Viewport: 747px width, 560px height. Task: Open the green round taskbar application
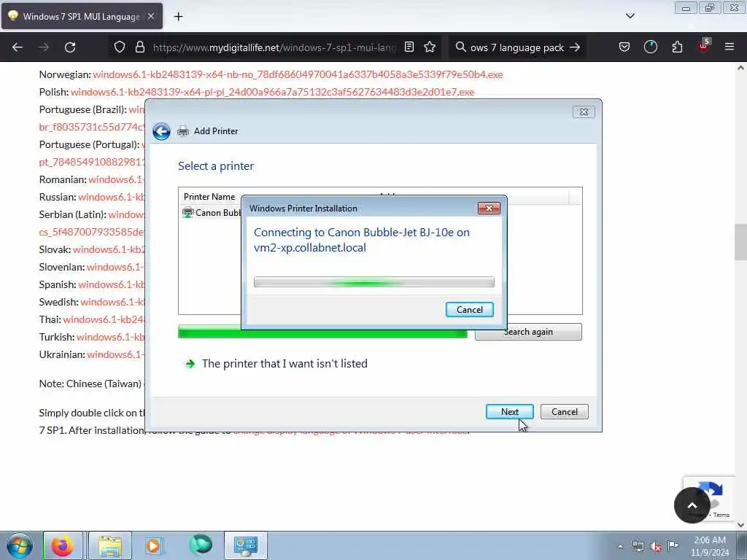200,545
